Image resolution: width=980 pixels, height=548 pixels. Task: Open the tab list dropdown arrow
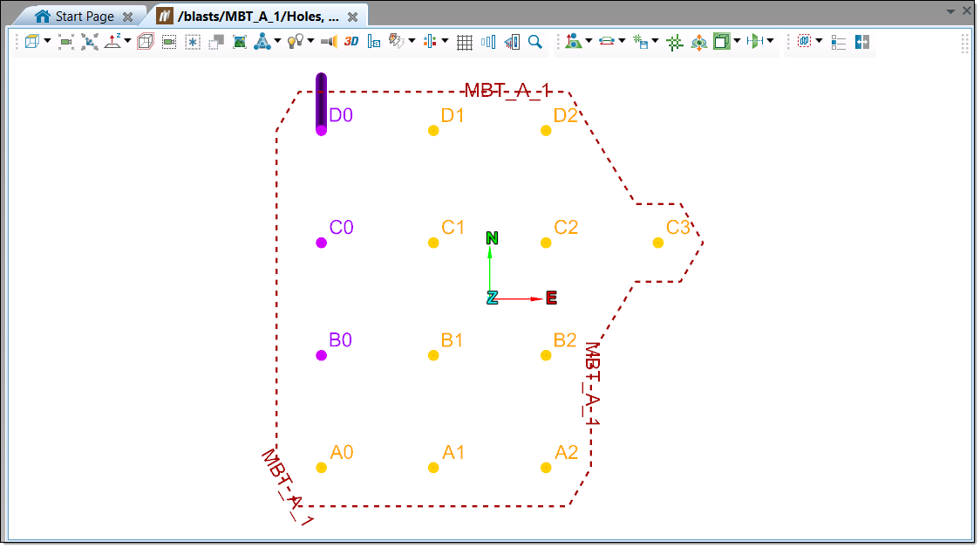[x=950, y=11]
